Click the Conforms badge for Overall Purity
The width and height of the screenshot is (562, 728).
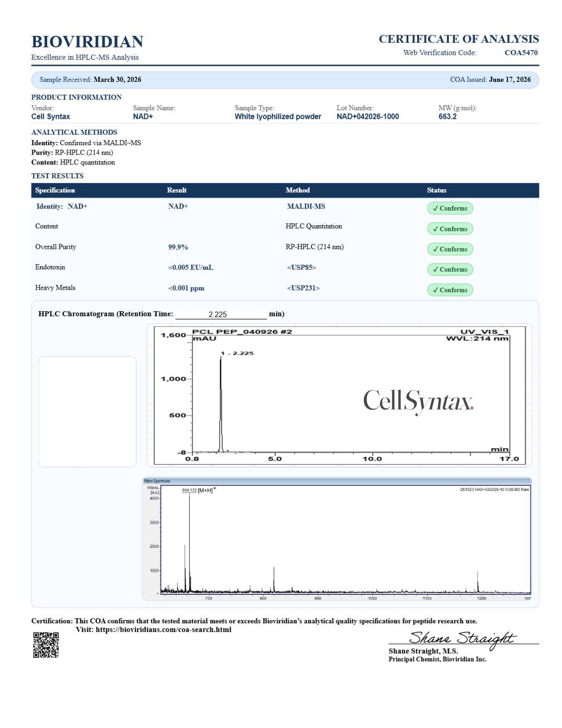(450, 249)
